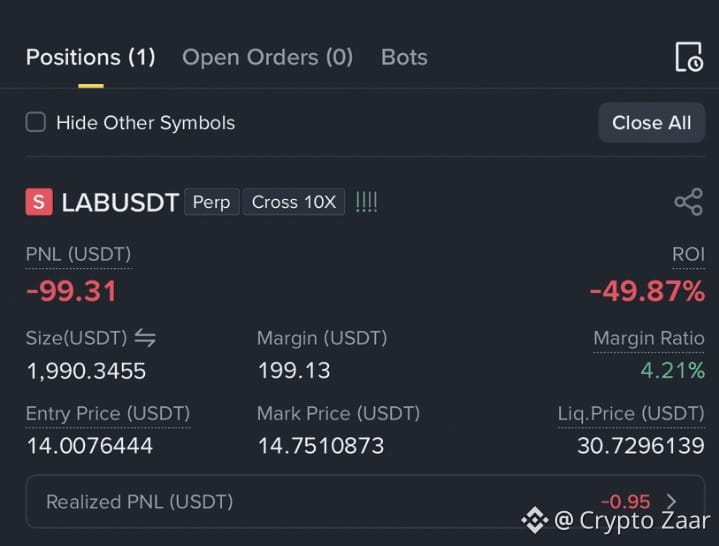Switch size unit with swap arrows
The width and height of the screenshot is (719, 546).
pos(145,338)
